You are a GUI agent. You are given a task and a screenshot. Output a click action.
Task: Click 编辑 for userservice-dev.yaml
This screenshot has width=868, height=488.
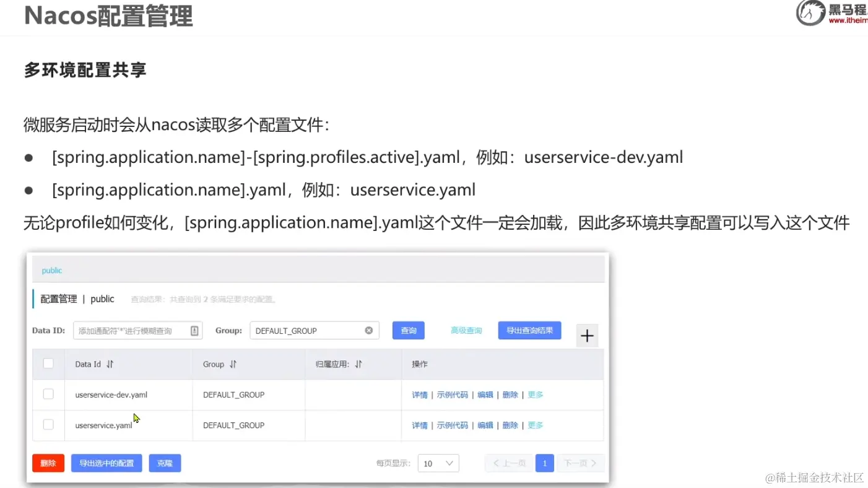485,394
